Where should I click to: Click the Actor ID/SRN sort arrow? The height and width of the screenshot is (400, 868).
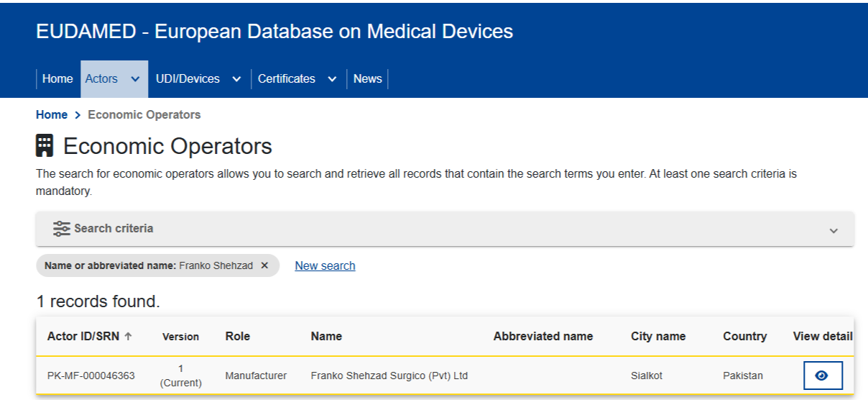[129, 336]
